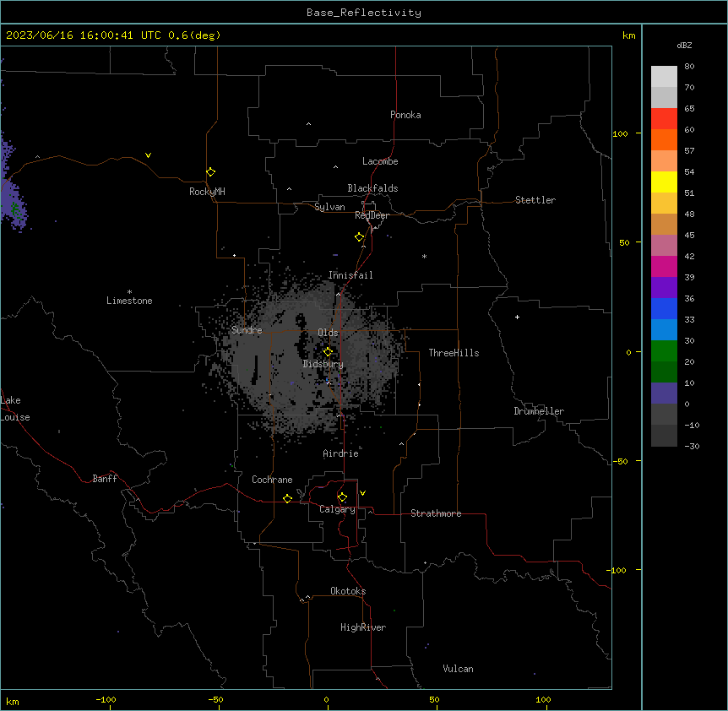Select the km unit label at bottom left
728x711 pixels.
click(13, 701)
